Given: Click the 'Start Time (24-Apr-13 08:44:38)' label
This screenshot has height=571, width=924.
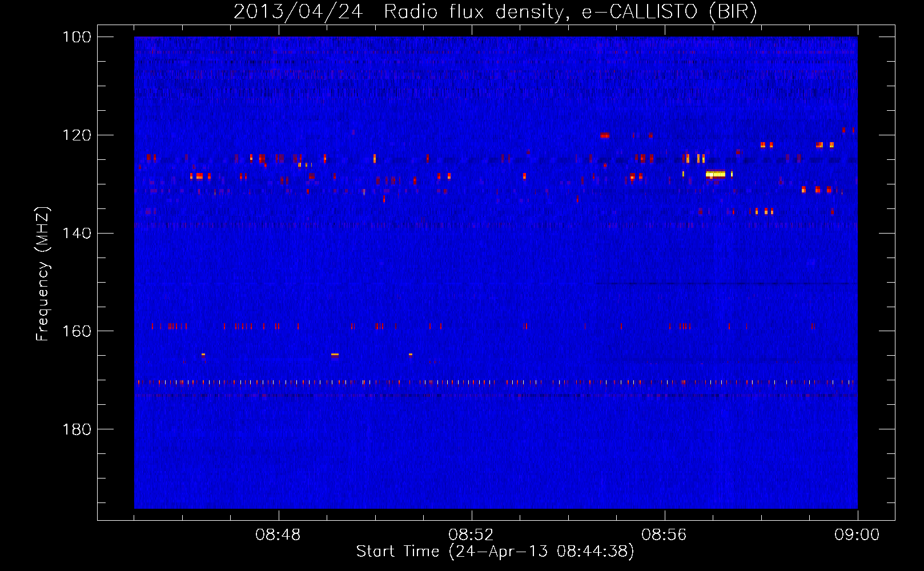Looking at the screenshot, I should pos(495,551).
